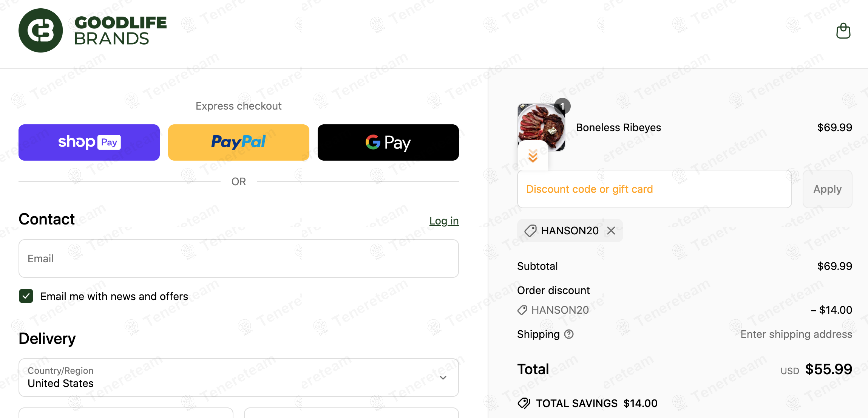The width and height of the screenshot is (868, 418).
Task: Uncheck Email me with news and offers
Action: 26,296
